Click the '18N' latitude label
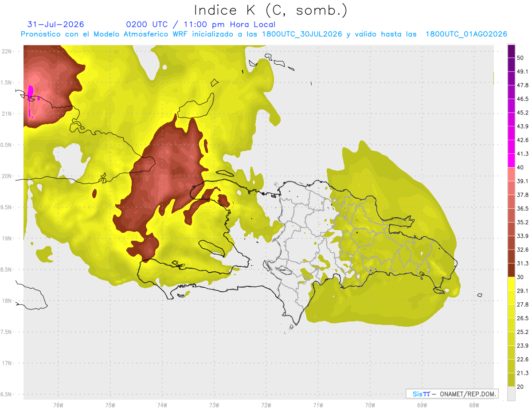This screenshot has height=411, width=532. [7, 301]
